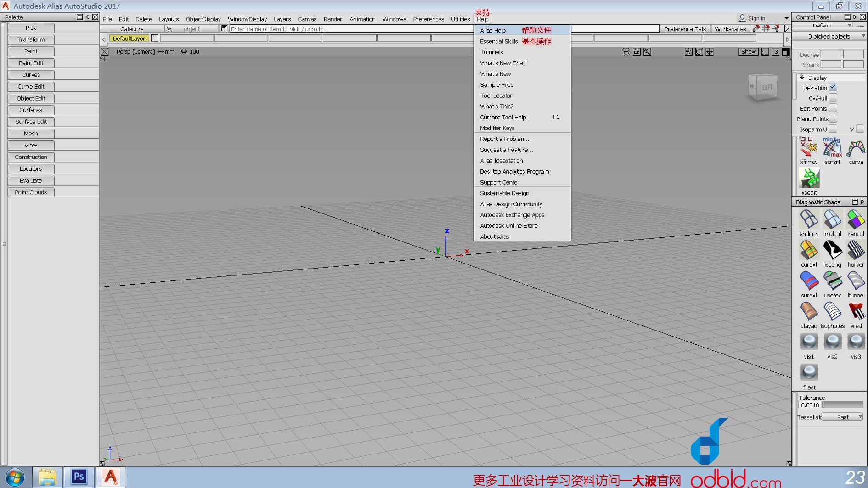This screenshot has height=488, width=868.
Task: Open the Surfaces palette tab
Action: (31, 110)
